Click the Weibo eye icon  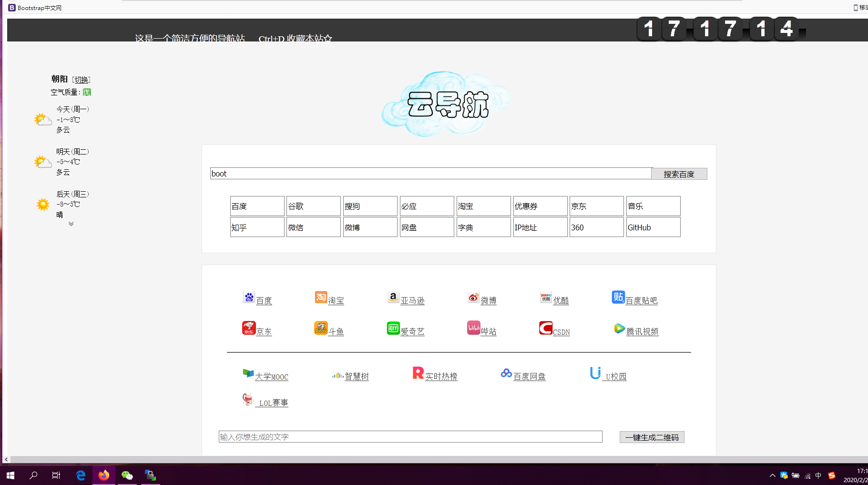pos(473,297)
